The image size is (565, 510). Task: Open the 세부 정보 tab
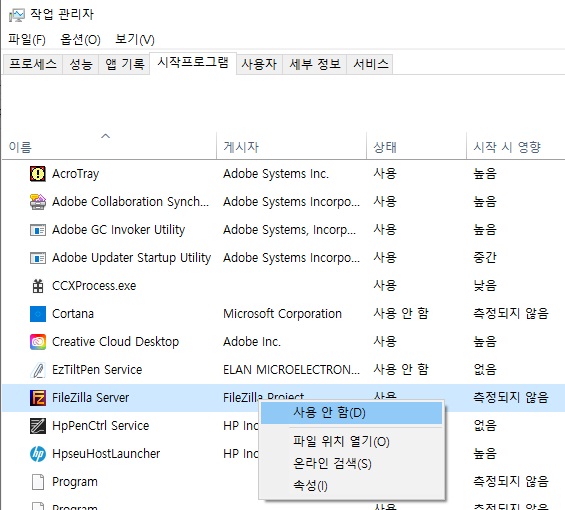315,64
